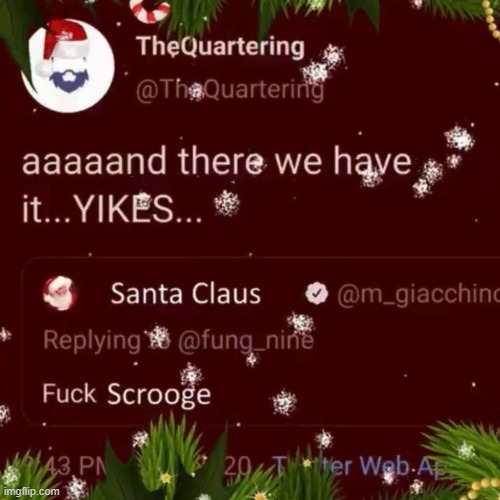The width and height of the screenshot is (500, 500).
Task: Open TheQuartering profile avatar with Santa hat
Action: coord(69,67)
